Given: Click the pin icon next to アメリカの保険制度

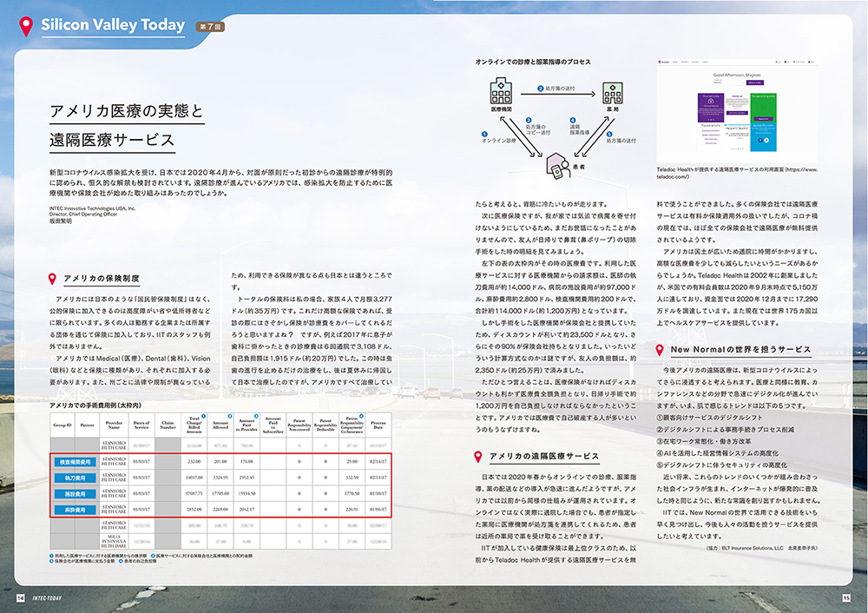Looking at the screenshot, I should click(52, 279).
